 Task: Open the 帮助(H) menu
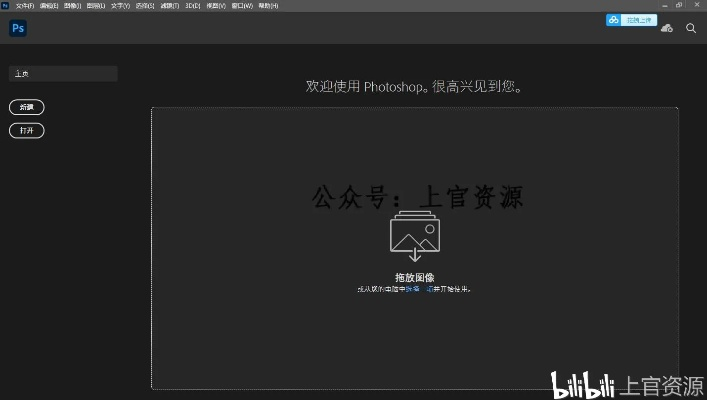point(268,6)
